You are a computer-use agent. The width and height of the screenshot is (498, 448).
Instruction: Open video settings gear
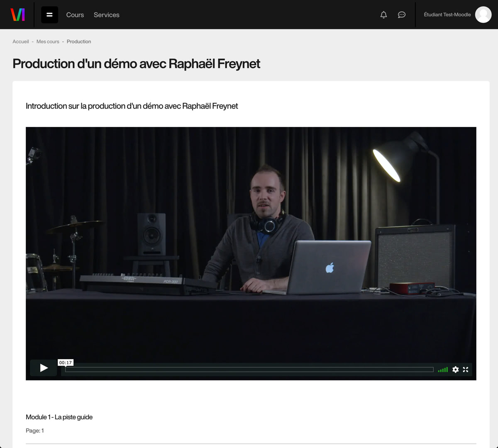(x=455, y=370)
